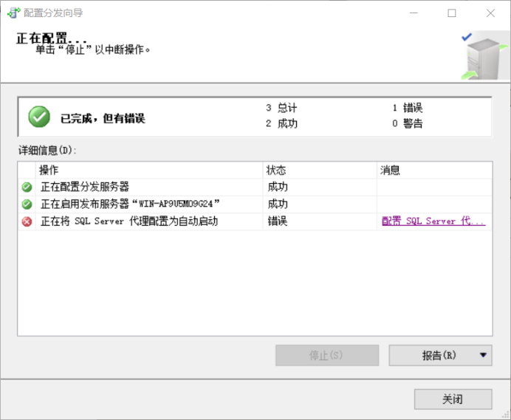Viewport: 511px width, 420px height.
Task: Select the 正在配置分发服务器 row
Action: (x=84, y=187)
